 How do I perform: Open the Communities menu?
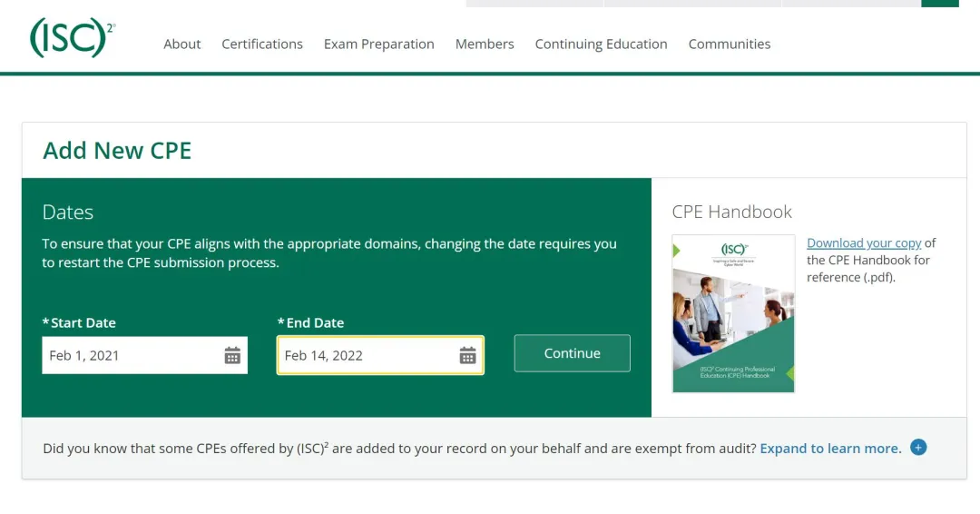point(730,44)
